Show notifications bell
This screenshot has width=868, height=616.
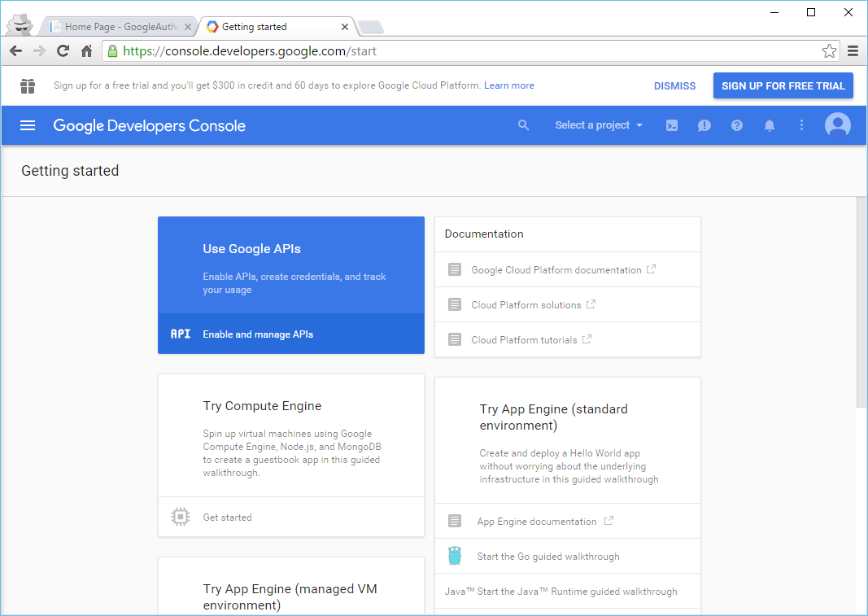point(770,126)
